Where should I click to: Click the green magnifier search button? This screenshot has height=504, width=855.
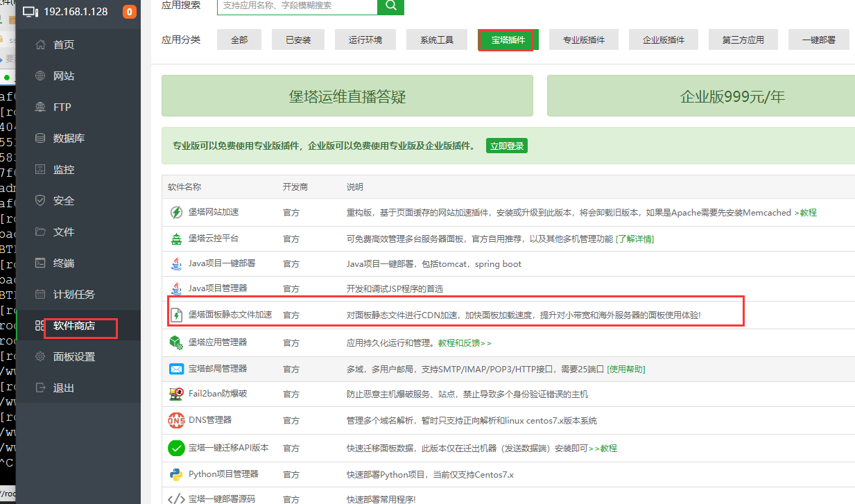click(390, 6)
